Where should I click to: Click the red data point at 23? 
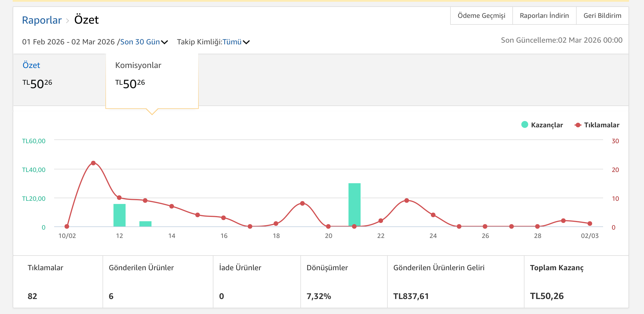(x=407, y=200)
